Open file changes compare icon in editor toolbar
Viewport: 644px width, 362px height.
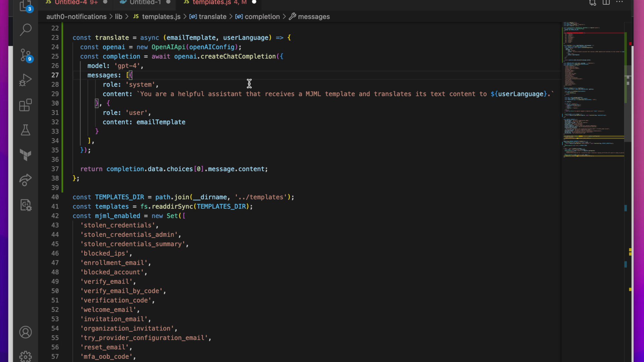(593, 3)
